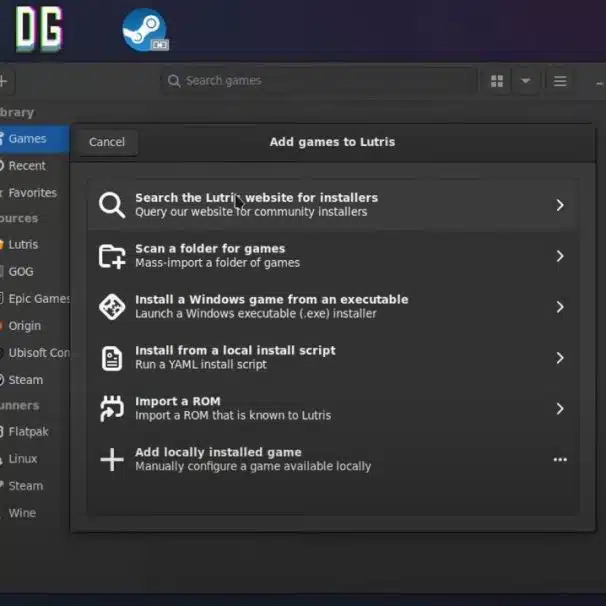Image resolution: width=606 pixels, height=606 pixels.
Task: Open the Steam shortcut icon at top
Action: [x=145, y=30]
